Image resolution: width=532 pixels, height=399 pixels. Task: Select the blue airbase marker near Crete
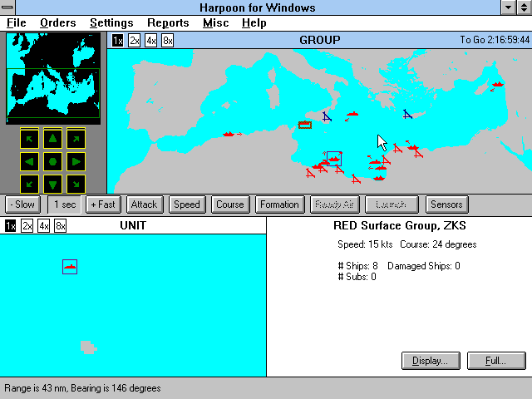pos(407,115)
